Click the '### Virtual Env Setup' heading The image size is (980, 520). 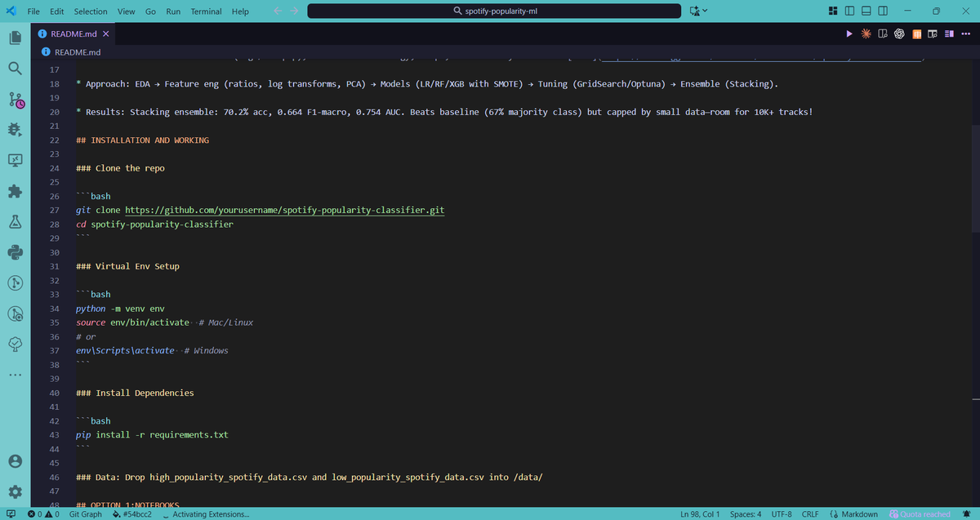(127, 266)
